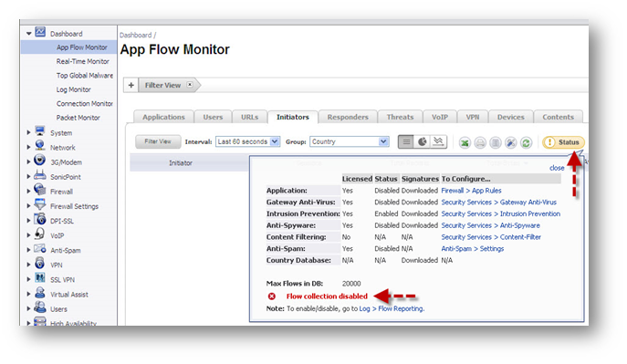Click the SSL VPN icon
This screenshot has width=627, height=364.
pos(39,277)
